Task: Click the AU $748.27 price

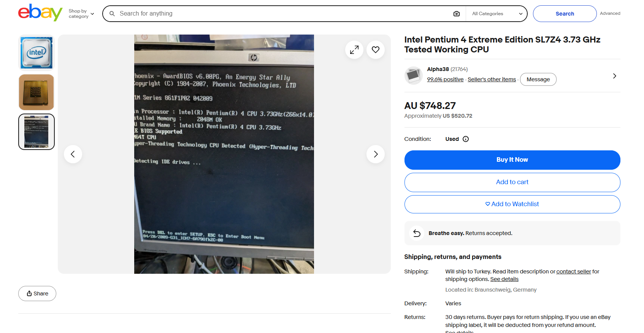Action: (x=430, y=106)
